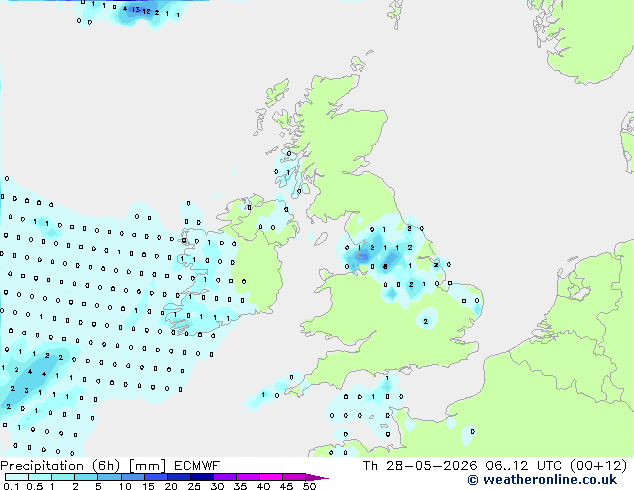This screenshot has height=490, width=634.
Task: Click the '25' legend scale label
Action: point(194,486)
